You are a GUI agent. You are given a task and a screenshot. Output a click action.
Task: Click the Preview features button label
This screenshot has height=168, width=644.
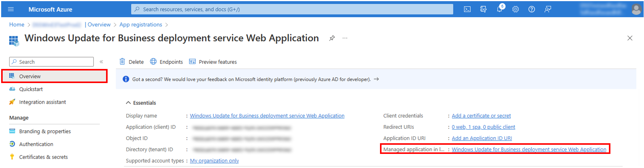tap(218, 62)
